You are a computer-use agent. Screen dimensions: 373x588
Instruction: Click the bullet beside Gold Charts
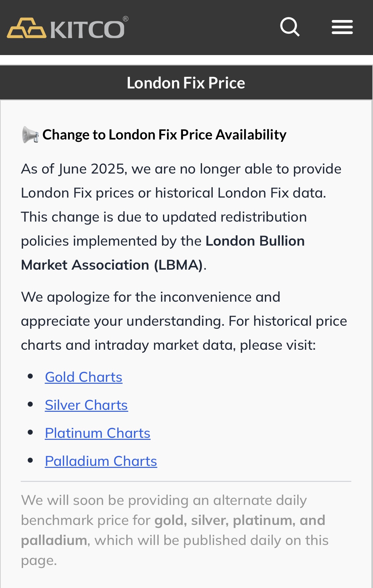[x=31, y=376]
